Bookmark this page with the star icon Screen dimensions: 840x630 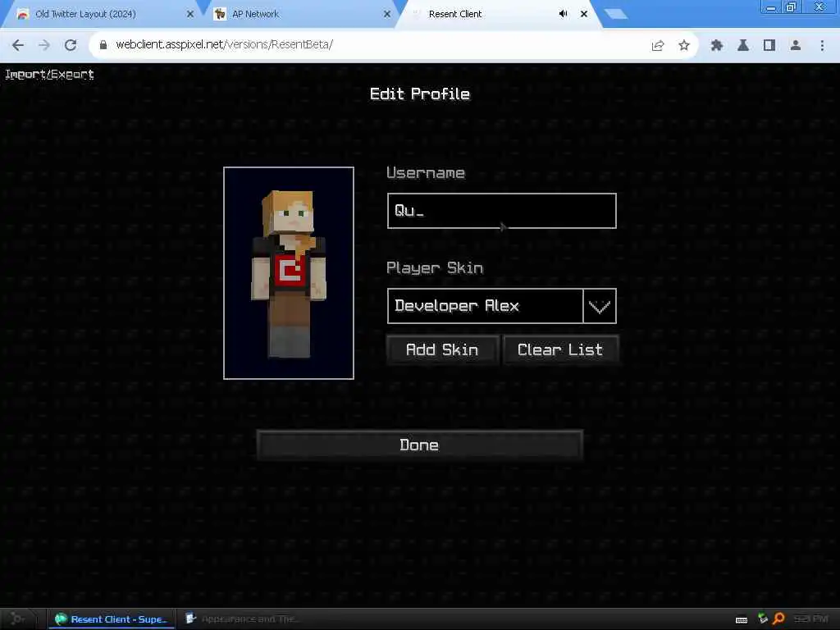[683, 46]
